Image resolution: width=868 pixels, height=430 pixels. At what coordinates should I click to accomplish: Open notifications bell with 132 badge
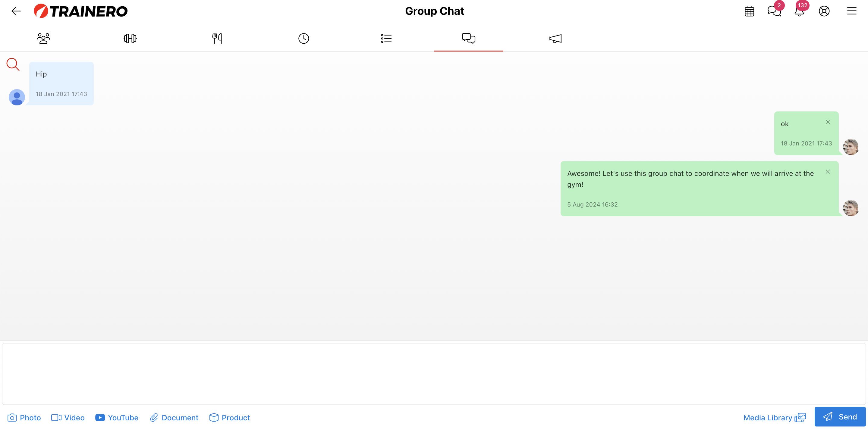799,11
